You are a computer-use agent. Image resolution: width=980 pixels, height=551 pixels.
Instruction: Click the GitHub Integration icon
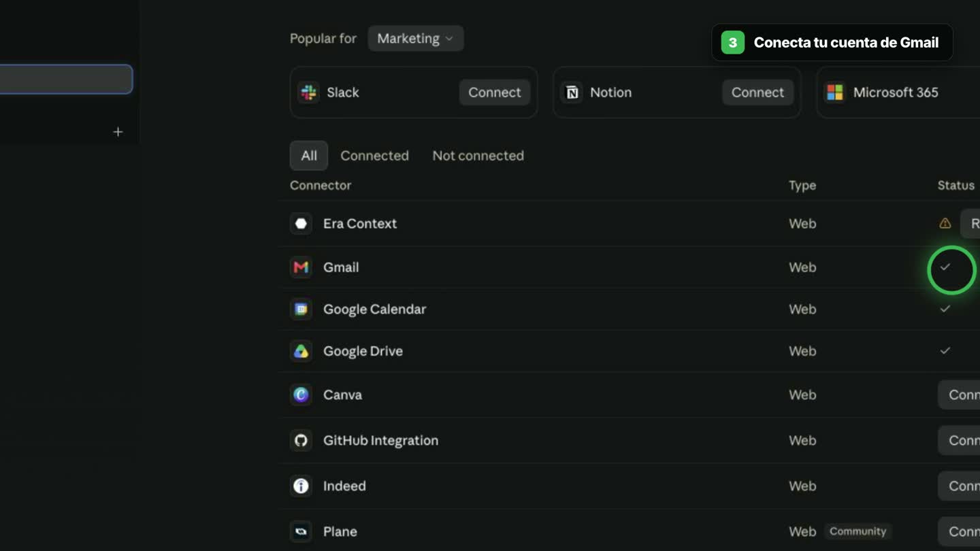301,440
